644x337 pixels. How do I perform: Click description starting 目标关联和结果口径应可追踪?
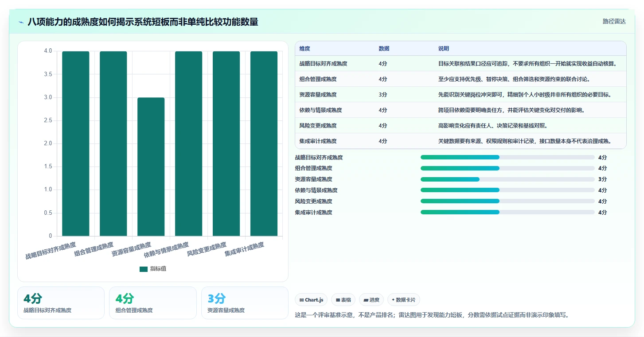point(527,64)
